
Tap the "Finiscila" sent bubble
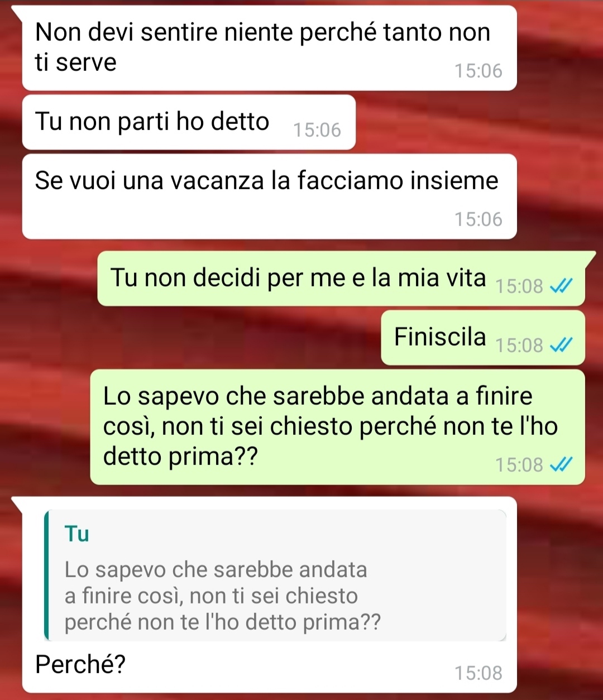point(483,338)
